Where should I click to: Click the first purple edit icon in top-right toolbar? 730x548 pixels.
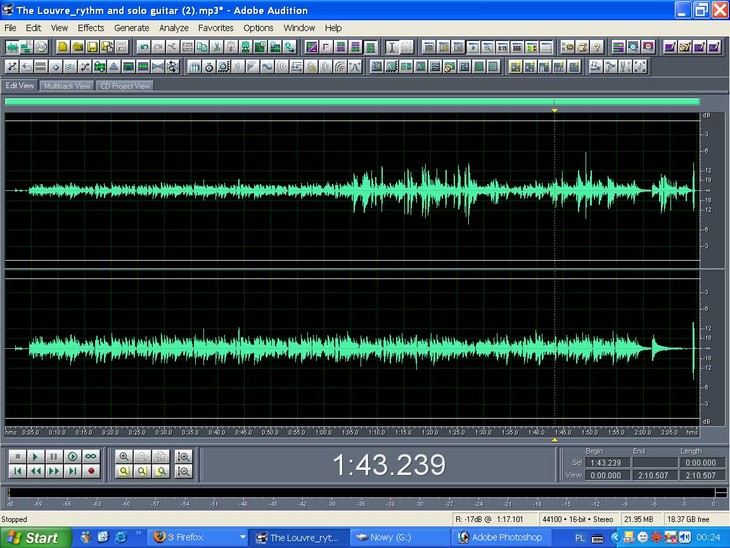click(669, 47)
